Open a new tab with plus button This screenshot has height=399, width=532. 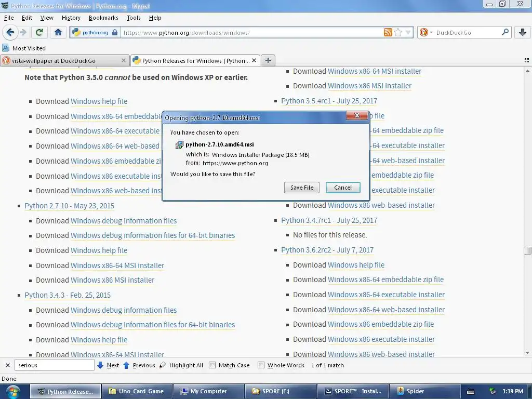pos(268,60)
